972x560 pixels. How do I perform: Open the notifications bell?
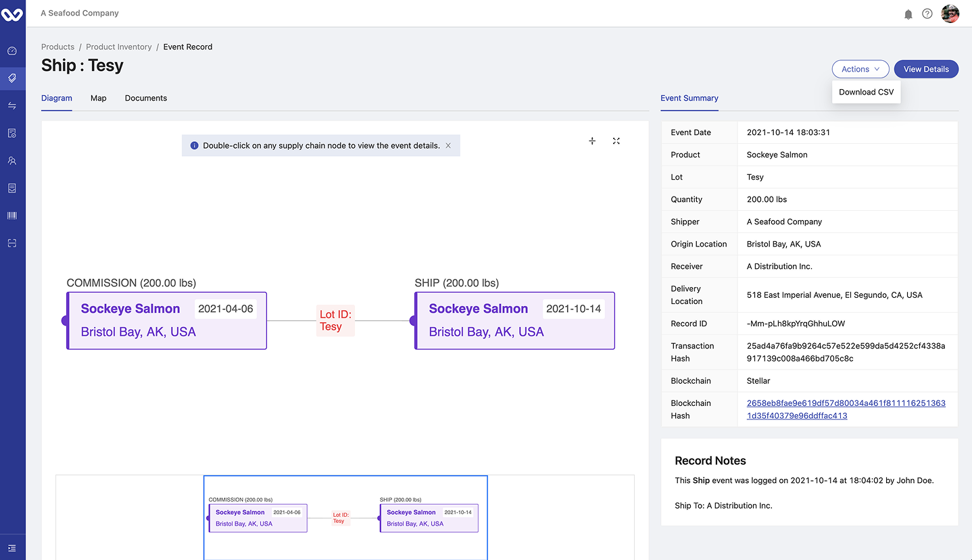click(x=908, y=14)
